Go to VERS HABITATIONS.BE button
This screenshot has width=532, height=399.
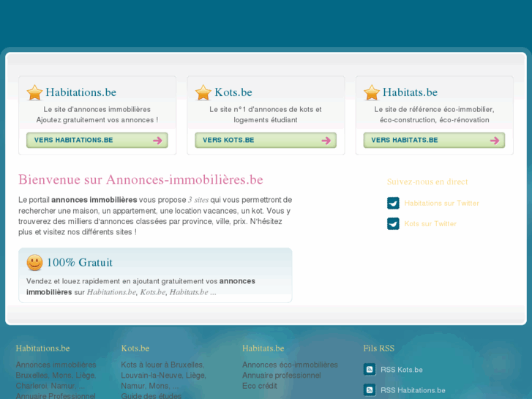[x=97, y=141]
